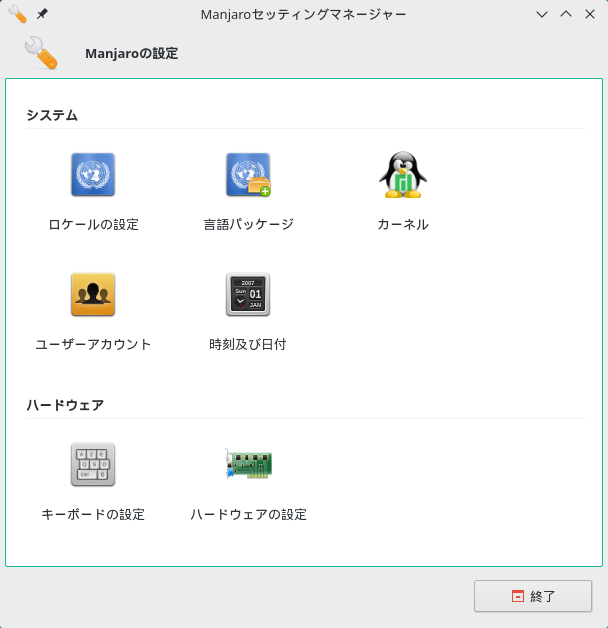This screenshot has width=608, height=628.
Task: Click the large wrench icon beside Manjaroの設定
Action: [41, 52]
